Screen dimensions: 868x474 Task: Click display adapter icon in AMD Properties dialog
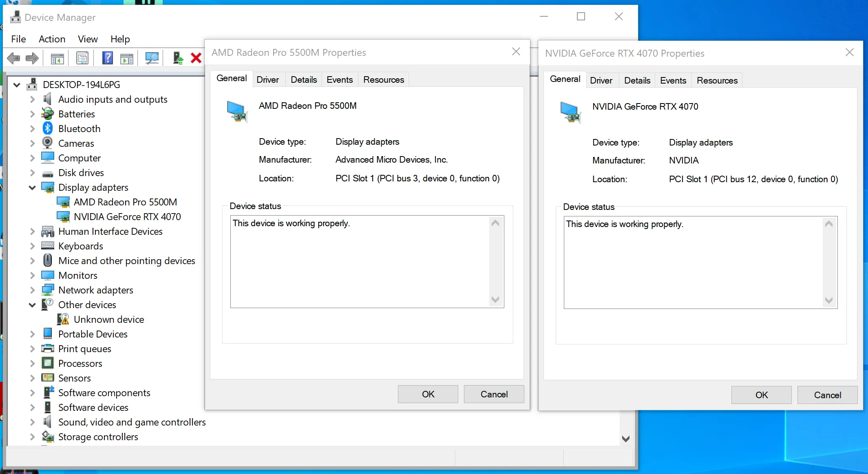tap(237, 111)
